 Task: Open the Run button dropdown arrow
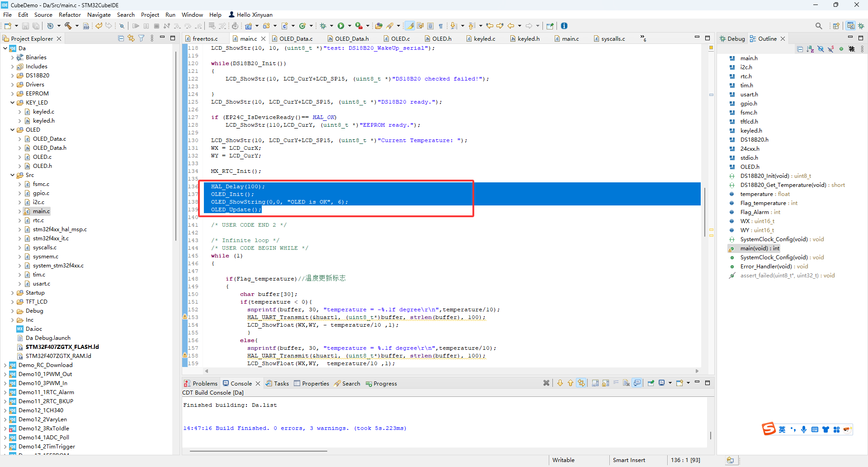coord(349,26)
